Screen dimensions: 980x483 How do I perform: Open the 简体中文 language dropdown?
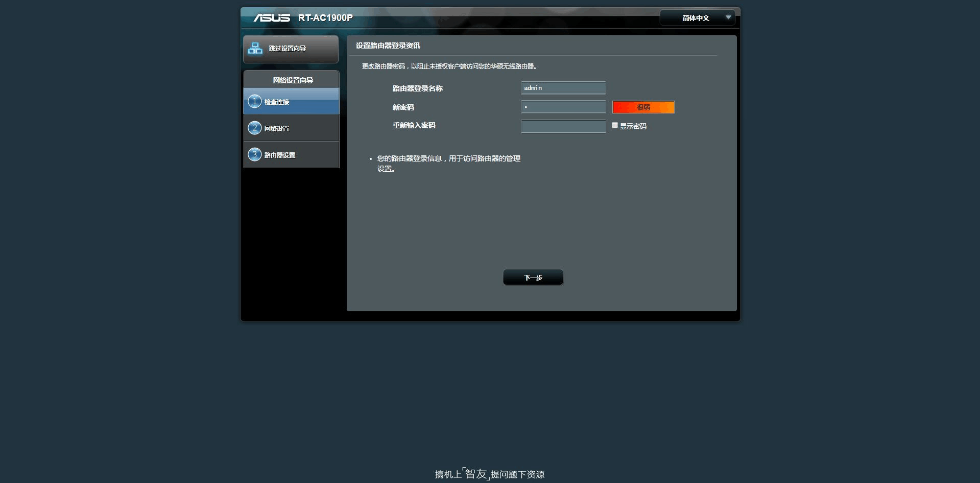coord(697,18)
